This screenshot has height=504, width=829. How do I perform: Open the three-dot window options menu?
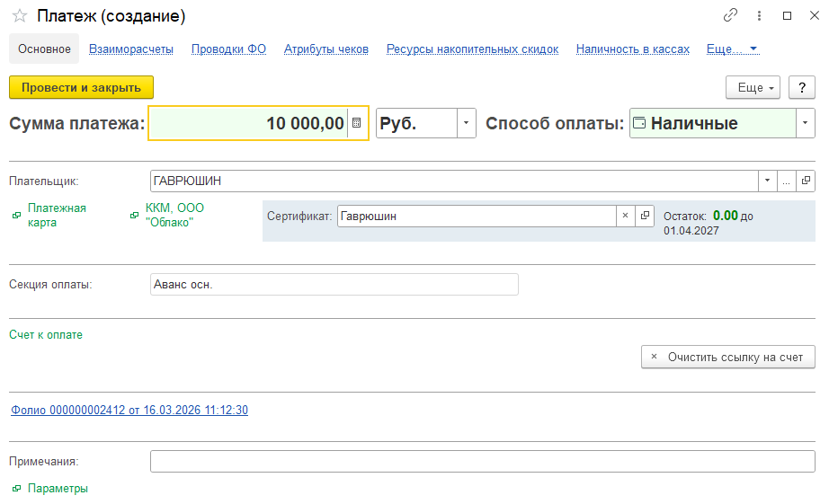(x=760, y=16)
